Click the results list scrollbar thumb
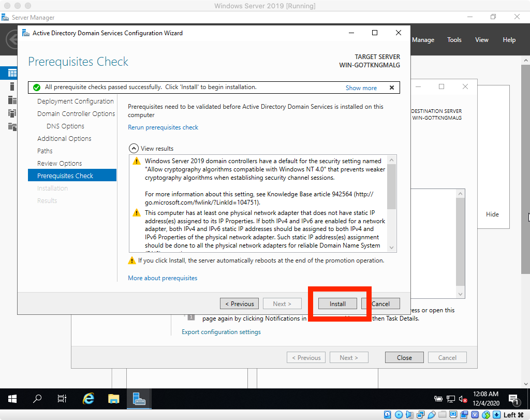 pyautogui.click(x=391, y=187)
